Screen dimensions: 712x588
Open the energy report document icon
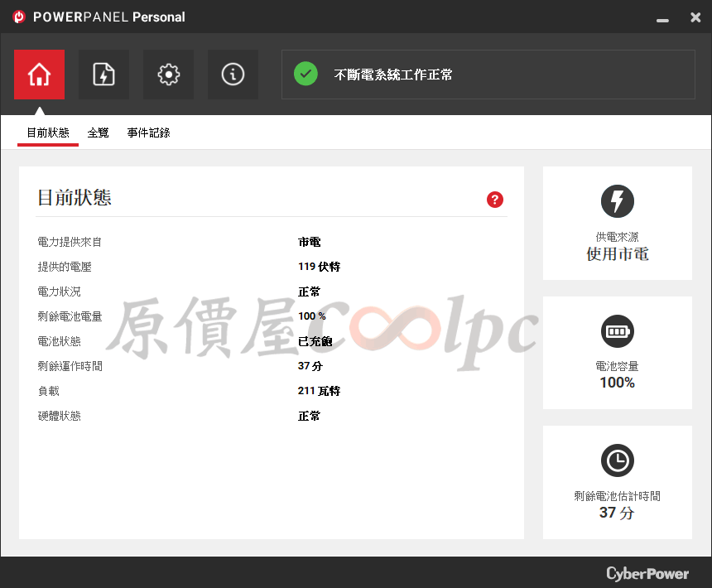coord(103,75)
